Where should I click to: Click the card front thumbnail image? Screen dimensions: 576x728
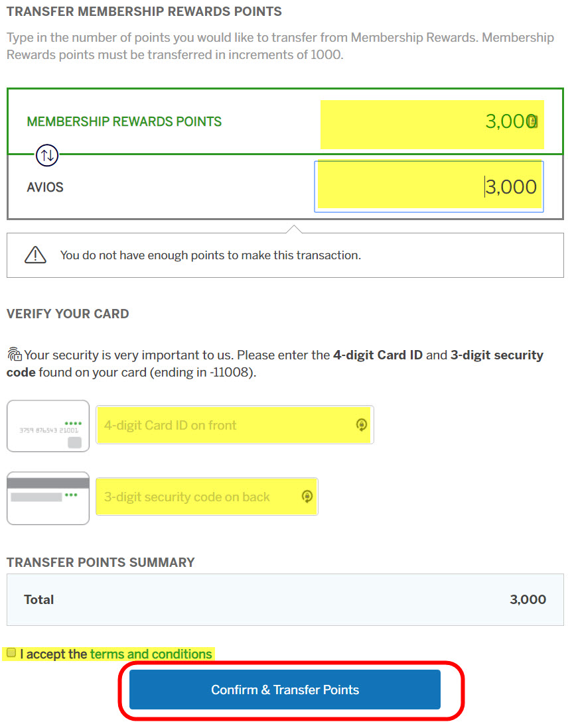[48, 425]
